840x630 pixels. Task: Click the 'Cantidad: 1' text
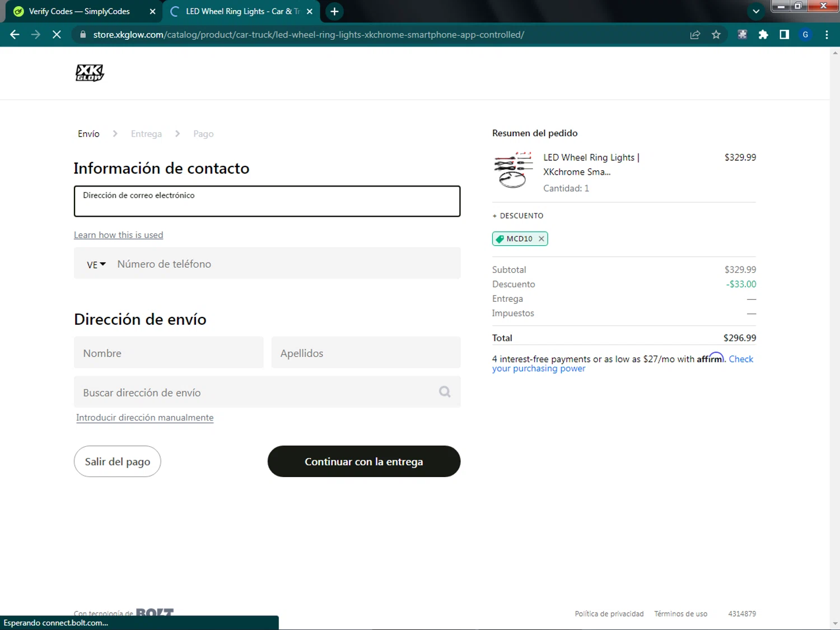tap(566, 188)
